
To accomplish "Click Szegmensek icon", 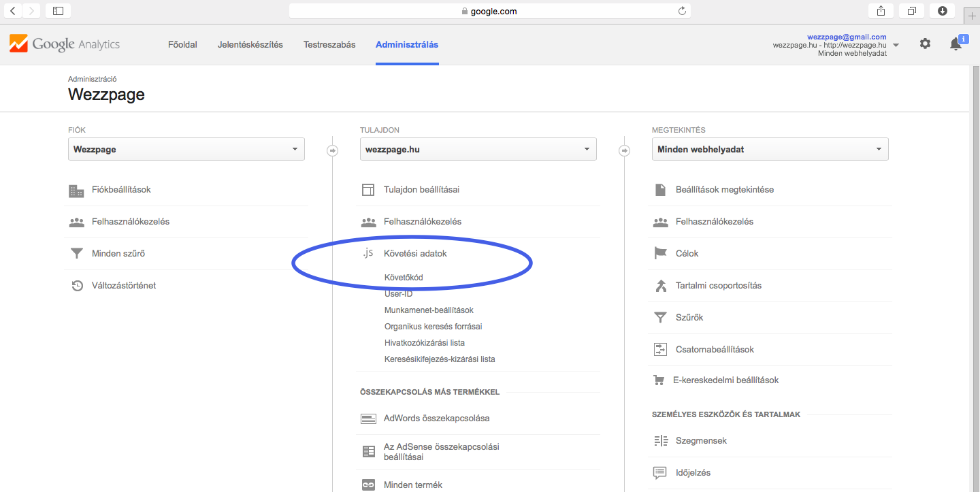I will pyautogui.click(x=661, y=441).
